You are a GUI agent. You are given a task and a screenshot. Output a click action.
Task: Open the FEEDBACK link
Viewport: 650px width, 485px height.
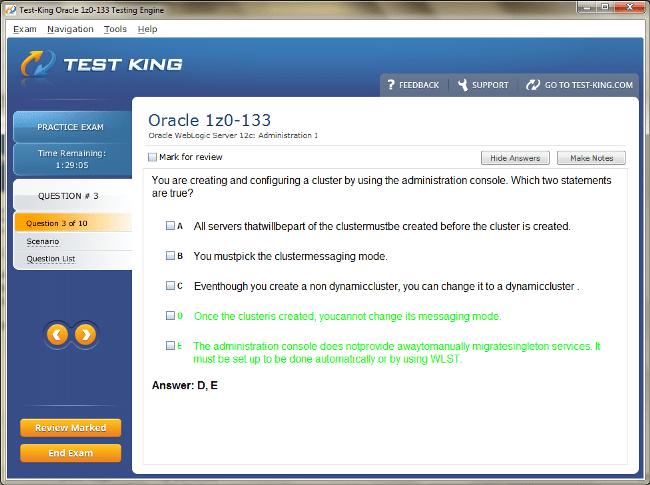[419, 85]
